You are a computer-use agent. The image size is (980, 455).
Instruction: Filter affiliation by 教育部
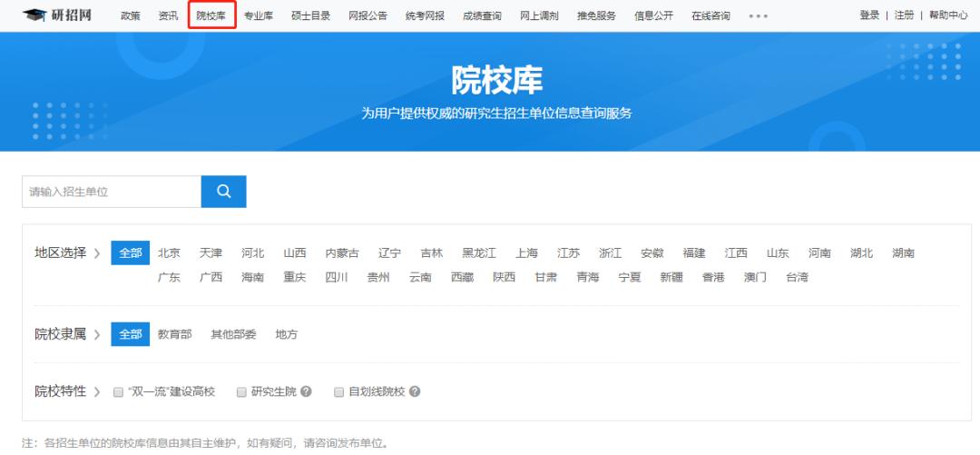pos(175,335)
